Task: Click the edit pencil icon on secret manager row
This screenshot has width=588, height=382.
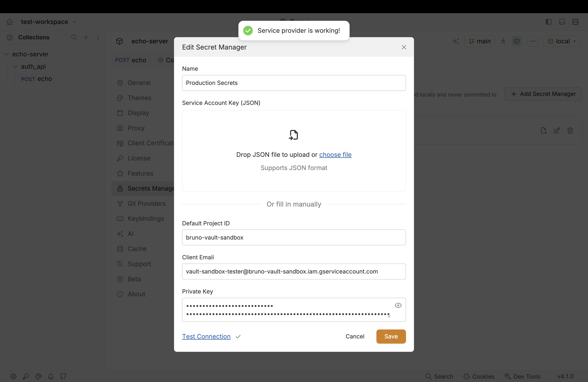Action: [x=557, y=130]
